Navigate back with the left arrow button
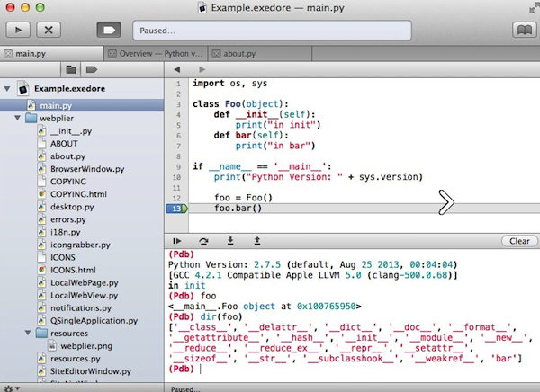This screenshot has width=540, height=392. (177, 69)
